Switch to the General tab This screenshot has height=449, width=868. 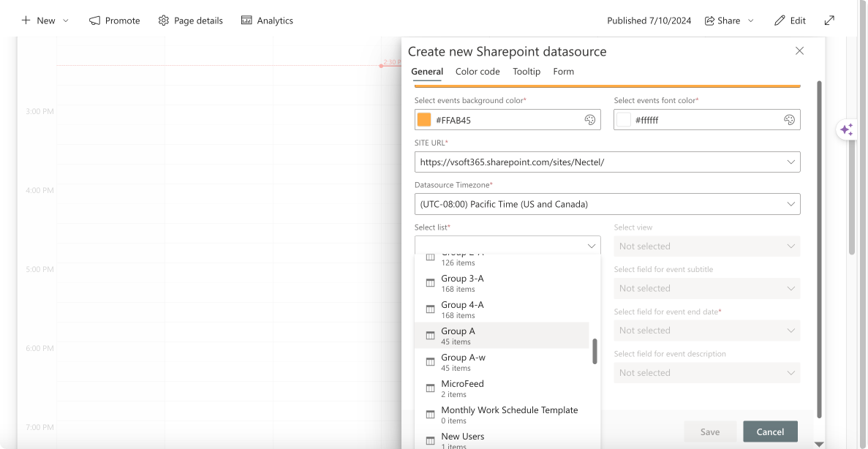point(427,72)
